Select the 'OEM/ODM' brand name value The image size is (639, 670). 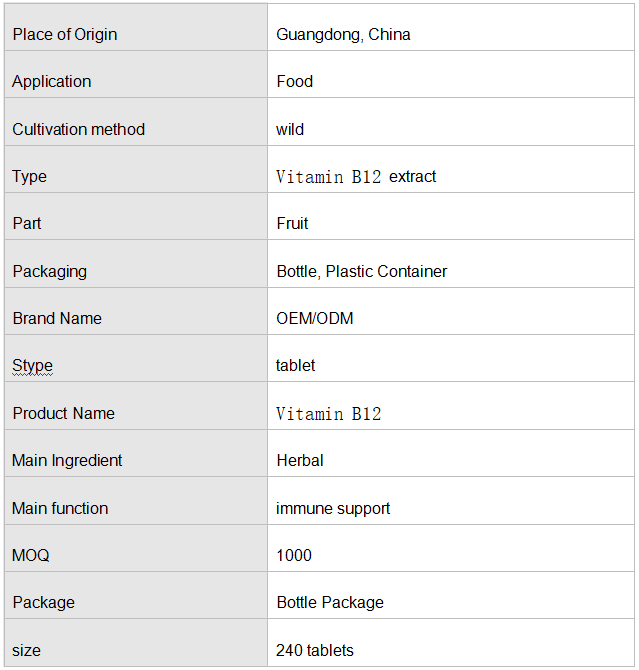point(315,318)
